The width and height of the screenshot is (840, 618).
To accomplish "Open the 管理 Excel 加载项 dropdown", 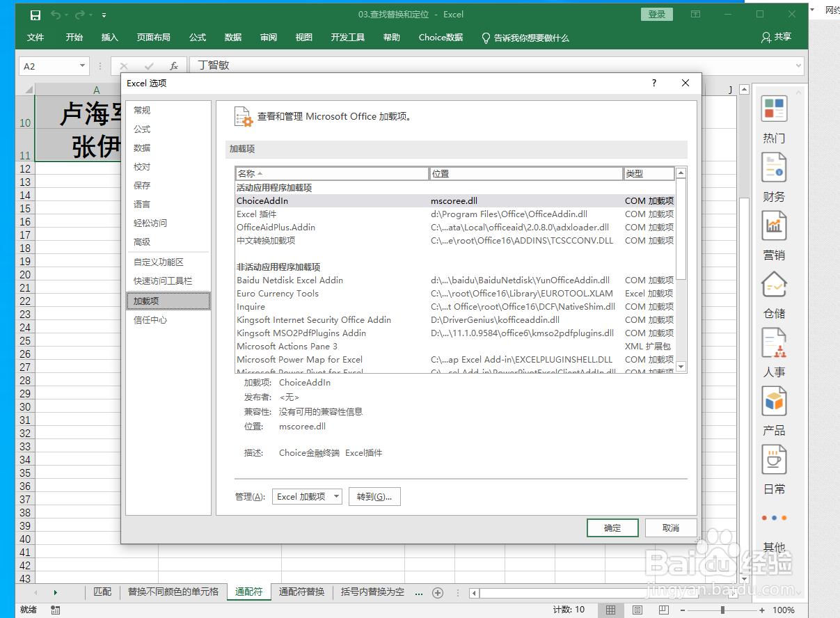I will click(307, 496).
